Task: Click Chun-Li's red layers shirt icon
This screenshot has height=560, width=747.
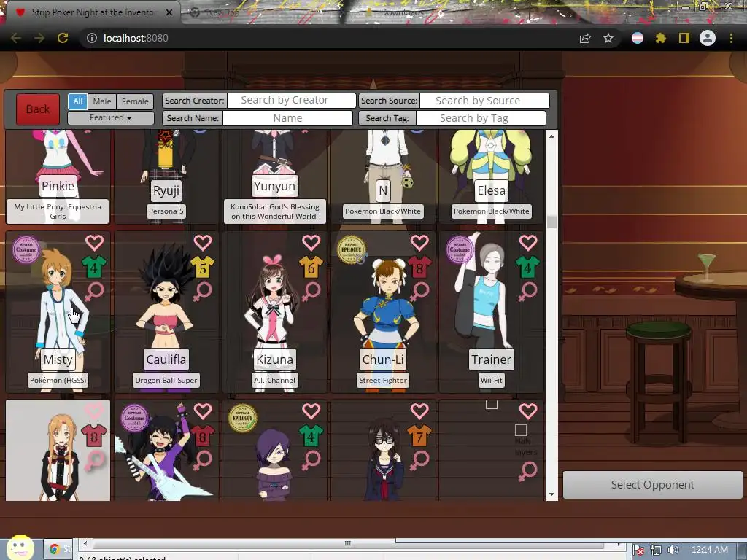Action: coord(419,267)
